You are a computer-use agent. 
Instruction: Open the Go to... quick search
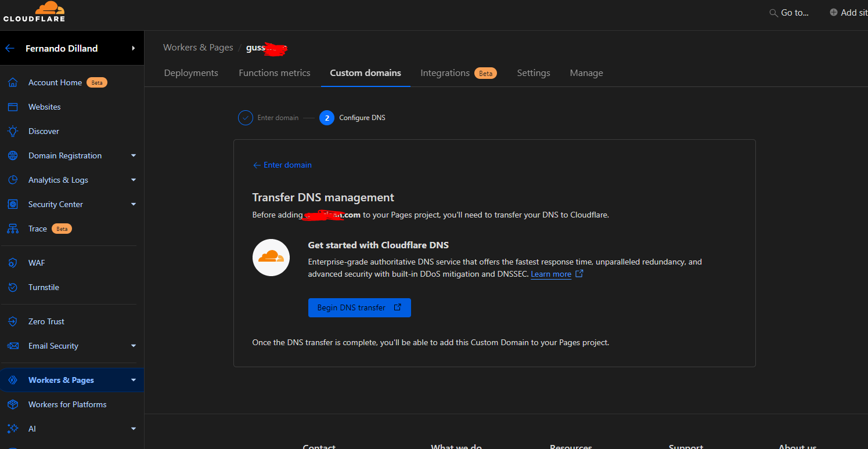pyautogui.click(x=789, y=13)
